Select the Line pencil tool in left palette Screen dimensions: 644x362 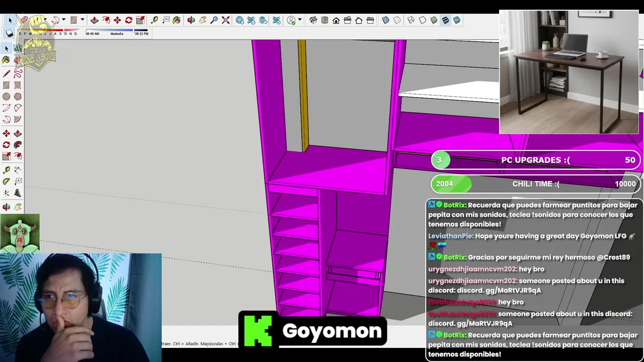[6, 73]
